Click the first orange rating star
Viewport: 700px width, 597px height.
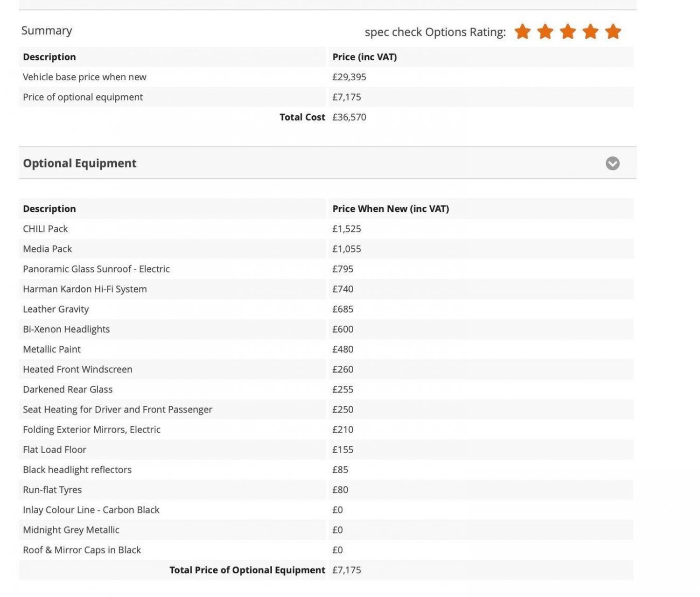pos(523,32)
